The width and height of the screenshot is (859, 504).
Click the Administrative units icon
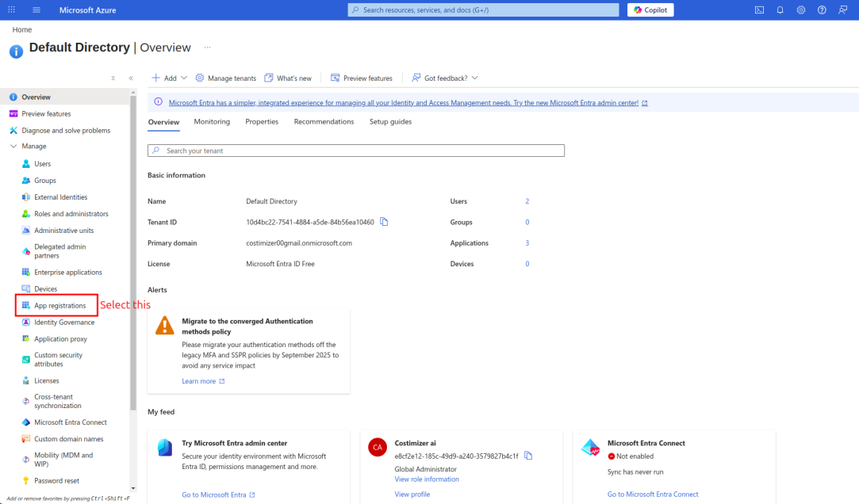(x=25, y=231)
